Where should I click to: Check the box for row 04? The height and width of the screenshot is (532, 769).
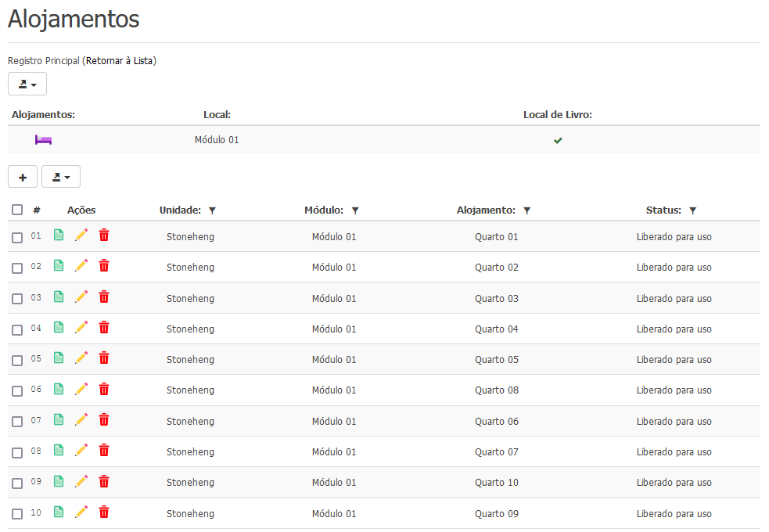point(17,330)
